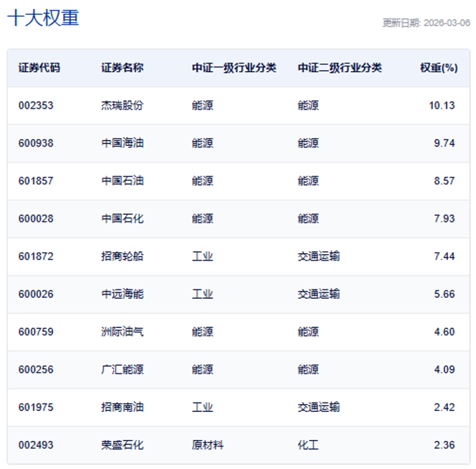The width and height of the screenshot is (476, 469).
Task: Click the 证券名称 column header
Action: 122,68
